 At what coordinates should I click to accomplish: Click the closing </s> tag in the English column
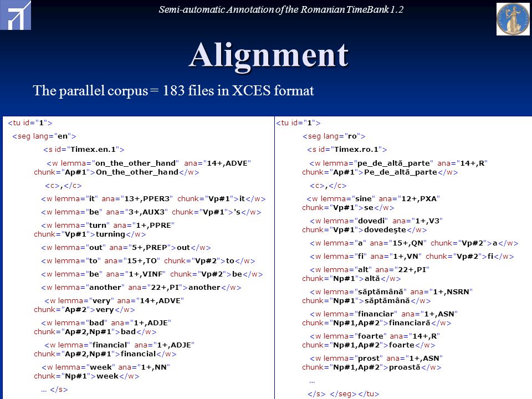point(59,390)
